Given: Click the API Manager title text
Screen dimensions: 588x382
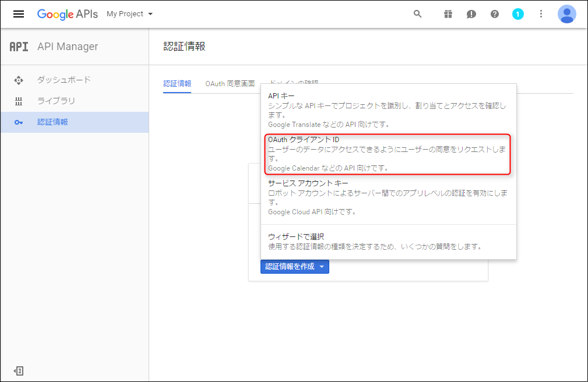Looking at the screenshot, I should click(x=68, y=47).
